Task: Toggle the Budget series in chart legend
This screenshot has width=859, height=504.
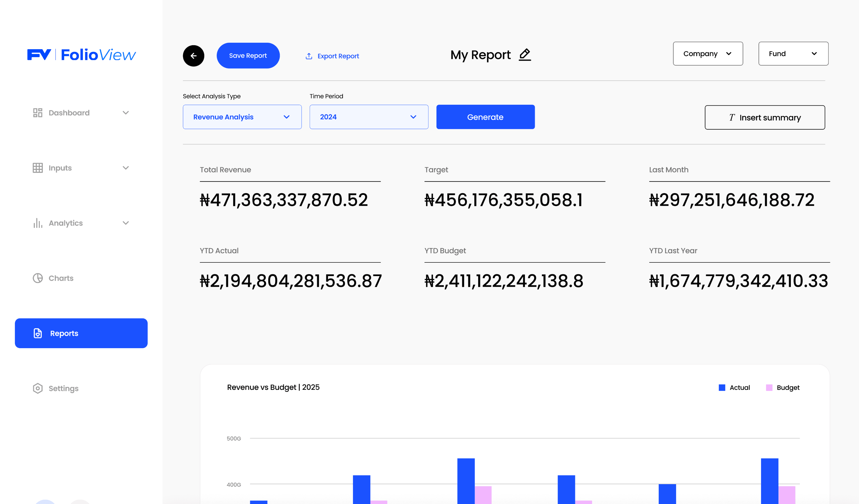Action: (782, 387)
